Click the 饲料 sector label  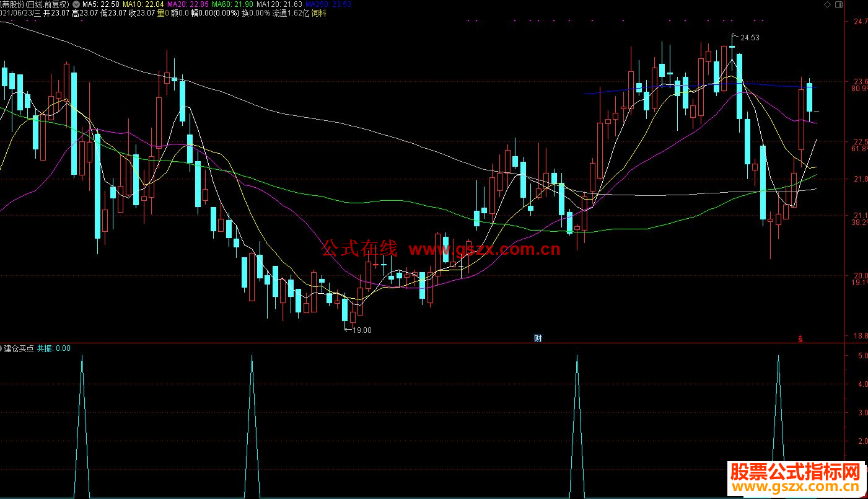click(319, 13)
